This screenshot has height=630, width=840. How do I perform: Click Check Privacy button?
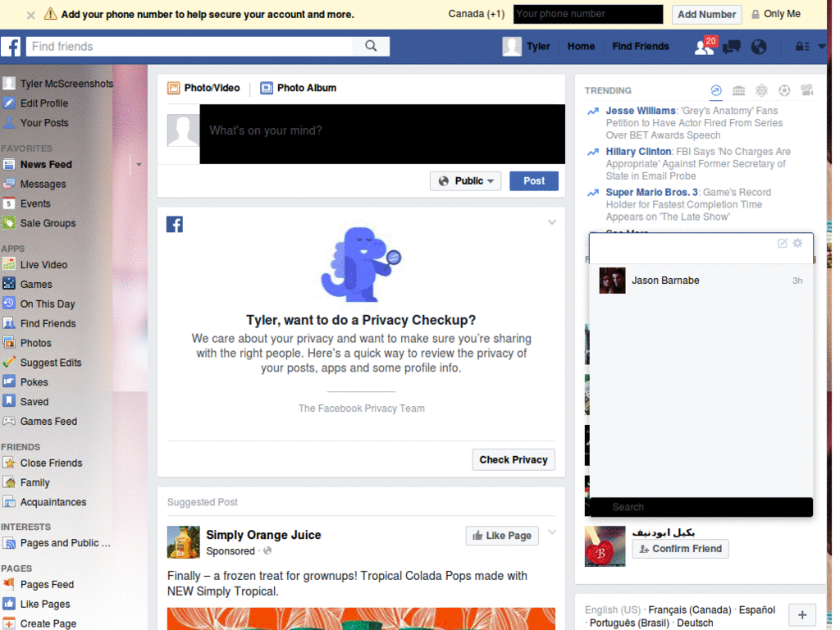tap(514, 459)
